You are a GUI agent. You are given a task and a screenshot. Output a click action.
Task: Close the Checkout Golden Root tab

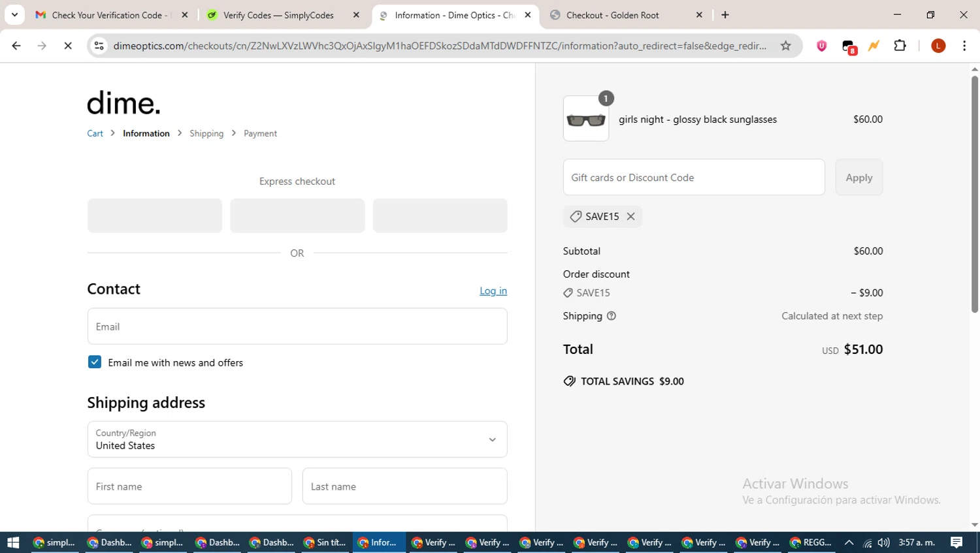click(x=699, y=15)
